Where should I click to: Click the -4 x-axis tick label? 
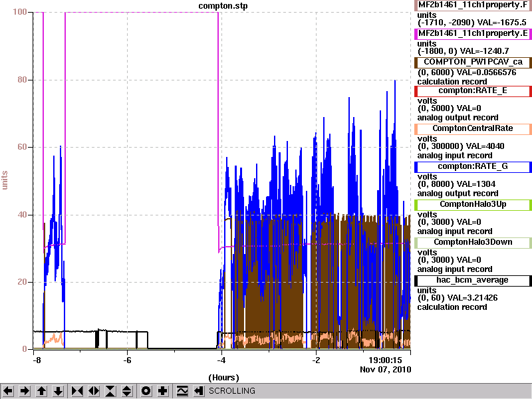point(221,360)
